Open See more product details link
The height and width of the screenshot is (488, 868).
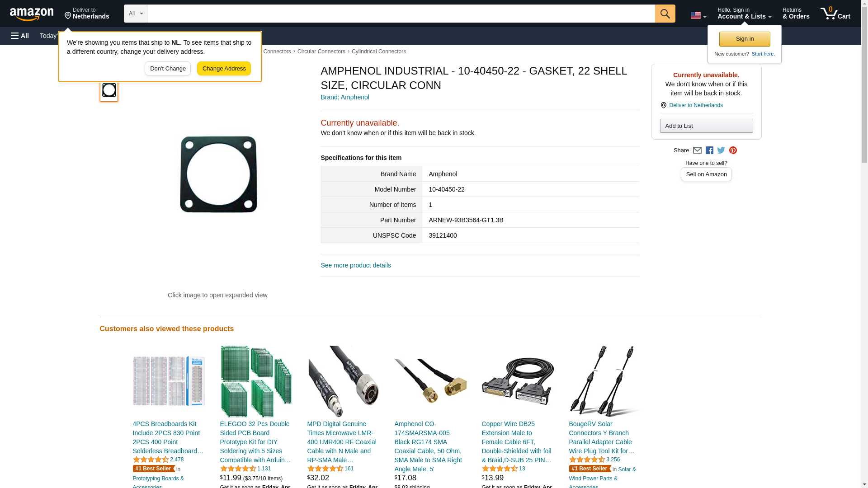coord(356,265)
